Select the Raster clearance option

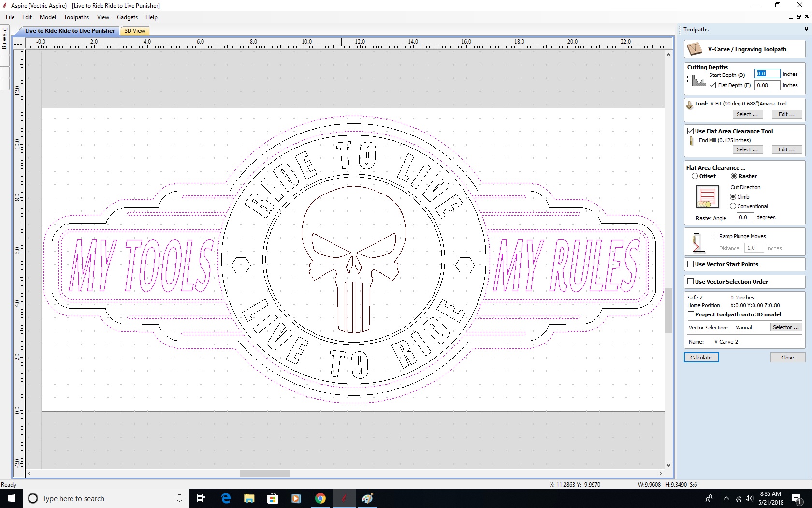click(x=734, y=176)
